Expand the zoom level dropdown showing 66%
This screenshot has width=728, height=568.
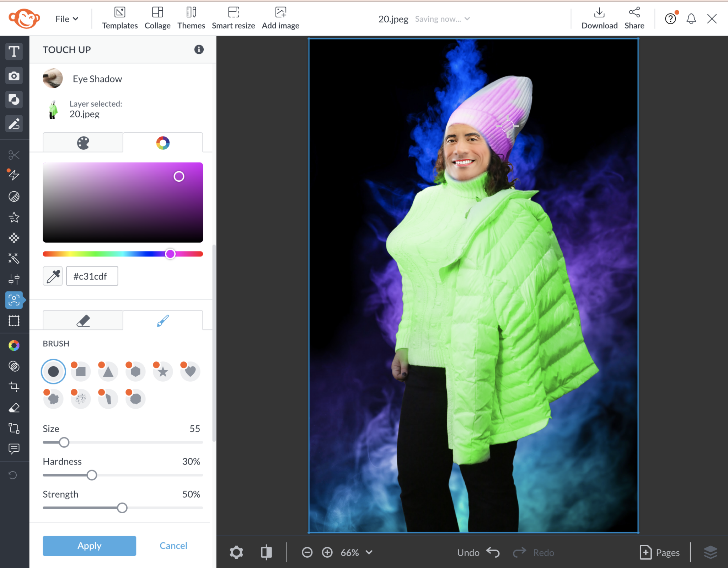[x=357, y=552]
